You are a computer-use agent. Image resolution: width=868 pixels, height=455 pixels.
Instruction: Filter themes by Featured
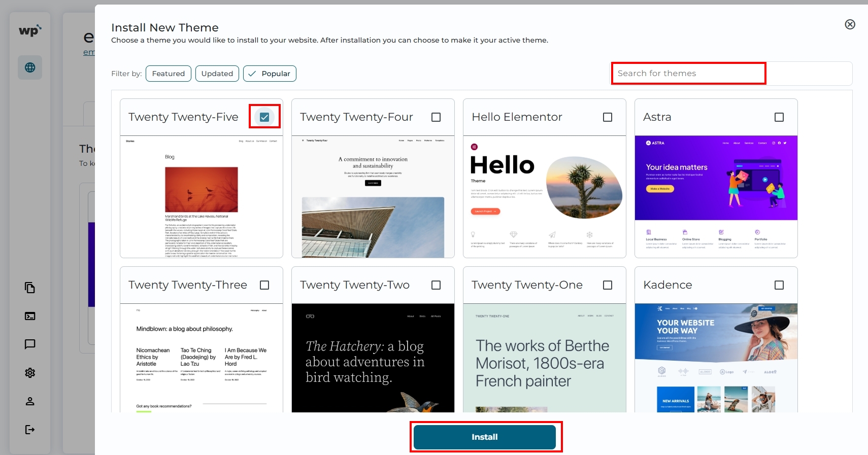169,74
